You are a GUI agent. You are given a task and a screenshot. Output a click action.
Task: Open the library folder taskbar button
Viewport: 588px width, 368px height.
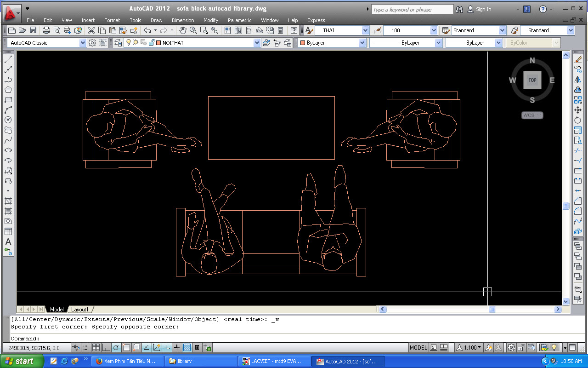point(200,361)
